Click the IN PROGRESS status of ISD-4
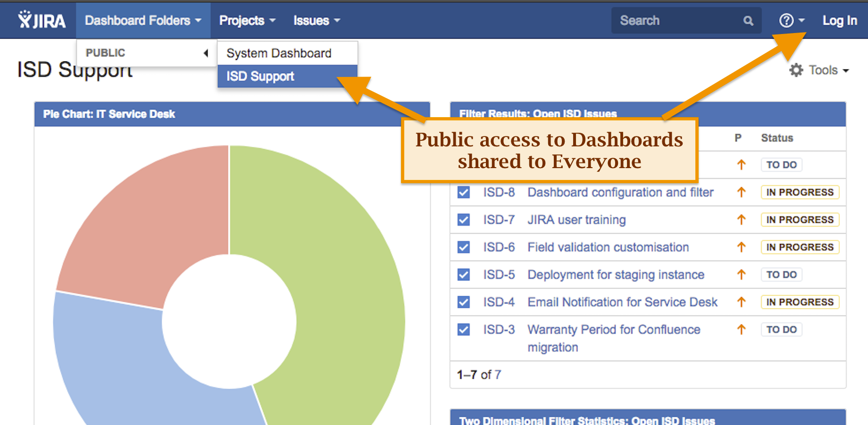868x425 pixels. (x=800, y=302)
